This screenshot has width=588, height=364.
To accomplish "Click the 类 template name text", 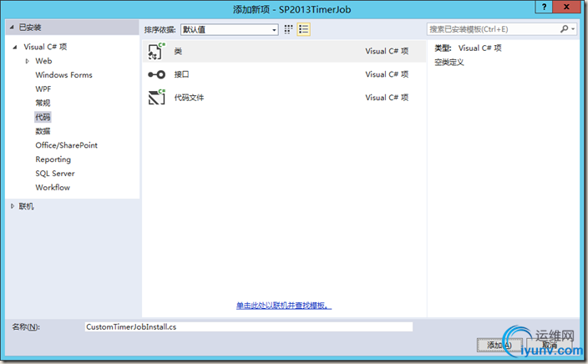I will pos(178,52).
